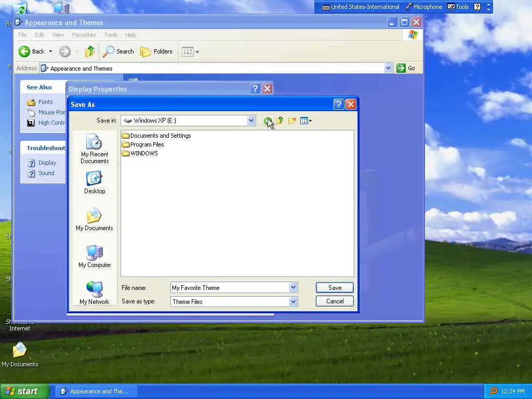Click Save As help question button
Image resolution: width=532 pixels, height=399 pixels.
click(x=339, y=104)
